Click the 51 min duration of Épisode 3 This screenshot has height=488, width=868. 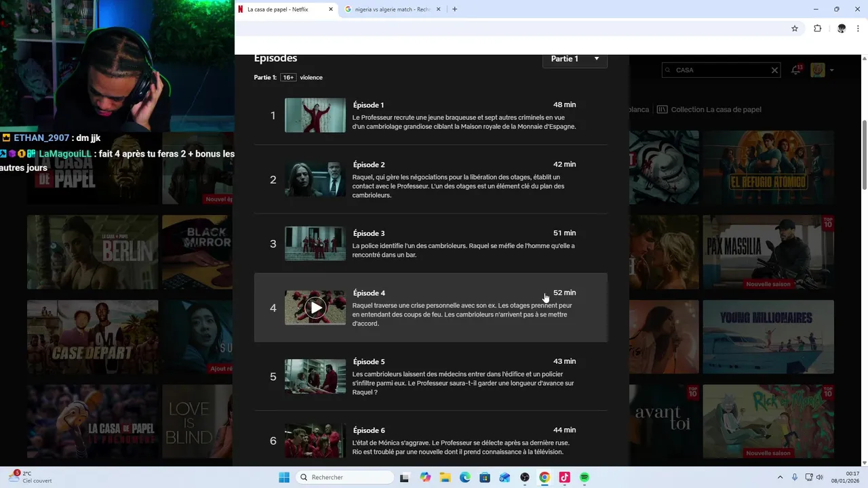point(564,232)
